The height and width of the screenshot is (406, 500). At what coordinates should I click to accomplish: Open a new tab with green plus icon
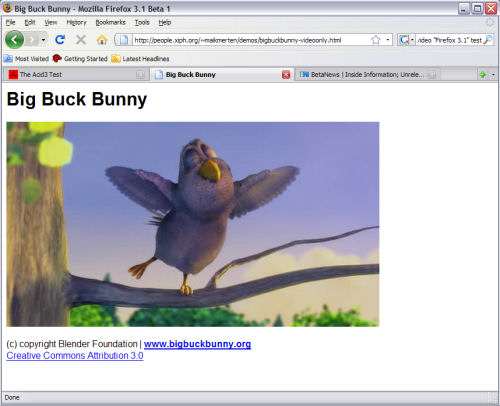point(482,75)
